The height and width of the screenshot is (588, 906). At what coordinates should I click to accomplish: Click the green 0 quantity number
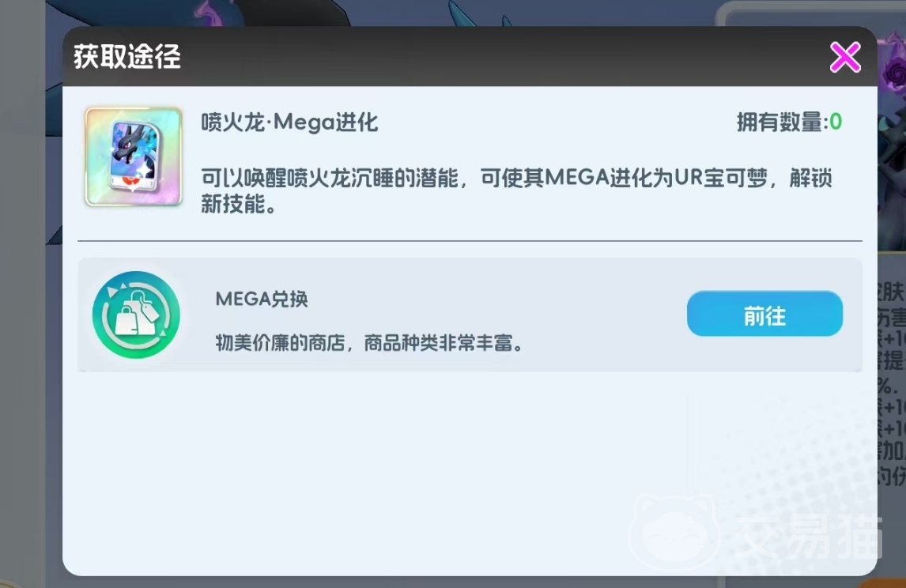(836, 122)
